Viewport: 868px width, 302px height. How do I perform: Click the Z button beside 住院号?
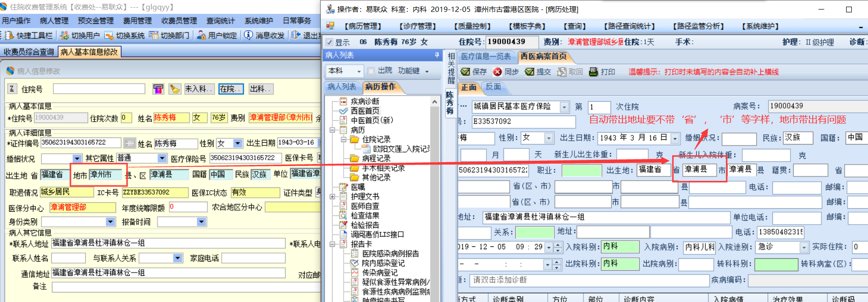pyautogui.click(x=12, y=89)
